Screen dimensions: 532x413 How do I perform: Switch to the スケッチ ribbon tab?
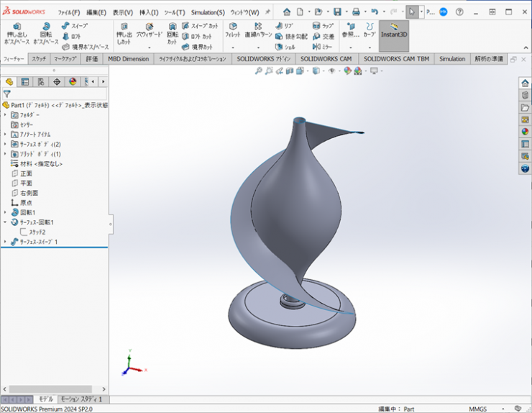pyautogui.click(x=39, y=59)
